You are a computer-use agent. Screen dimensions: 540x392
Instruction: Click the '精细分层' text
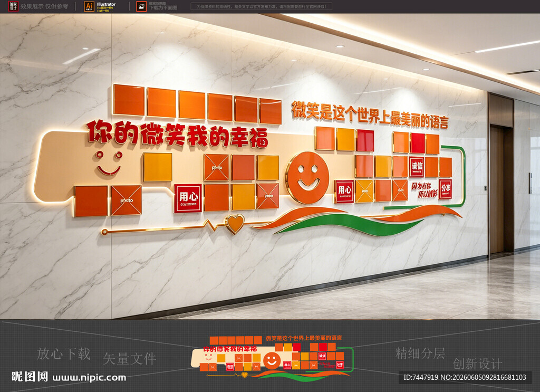click(x=420, y=353)
